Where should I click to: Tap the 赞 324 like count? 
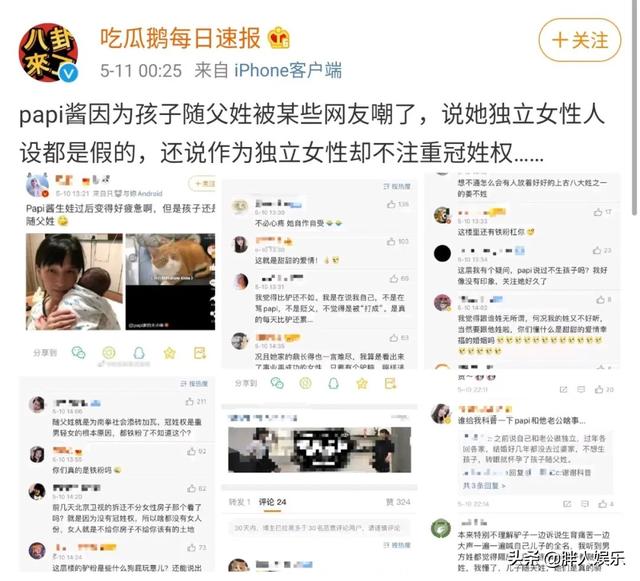[398, 502]
